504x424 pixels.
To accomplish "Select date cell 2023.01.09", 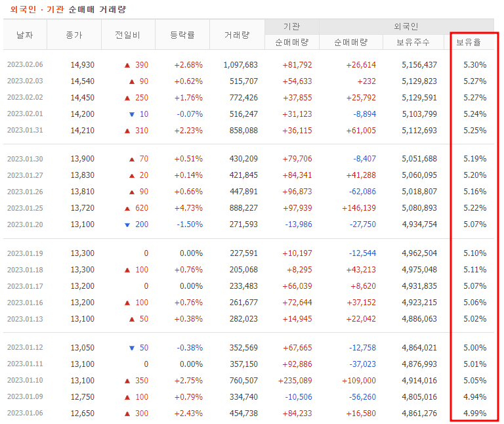I will (x=25, y=396).
